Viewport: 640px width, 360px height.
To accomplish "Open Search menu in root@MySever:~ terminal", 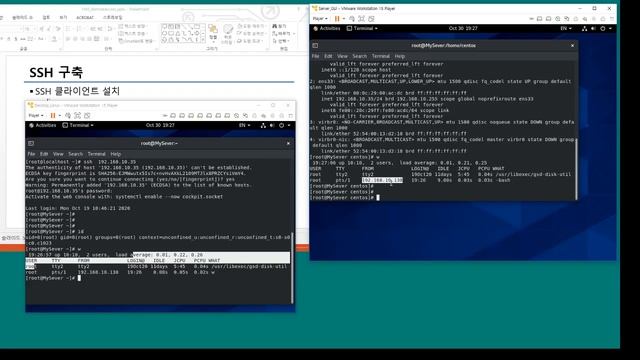I will tap(76, 154).
